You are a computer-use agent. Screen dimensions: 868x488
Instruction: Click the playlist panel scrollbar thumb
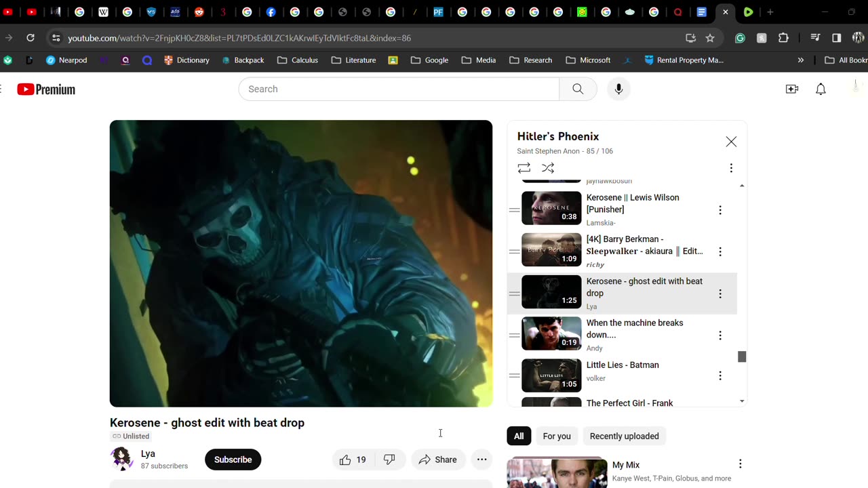[742, 357]
